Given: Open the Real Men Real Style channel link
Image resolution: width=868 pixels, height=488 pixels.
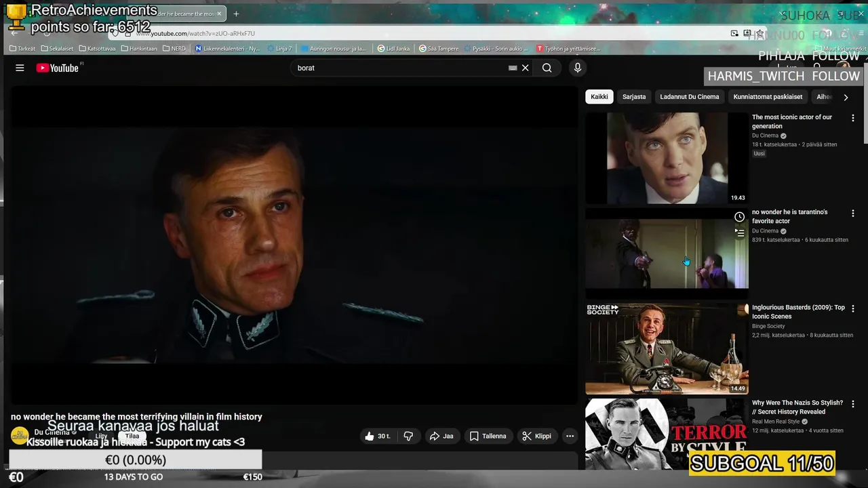Looking at the screenshot, I should coord(776,422).
